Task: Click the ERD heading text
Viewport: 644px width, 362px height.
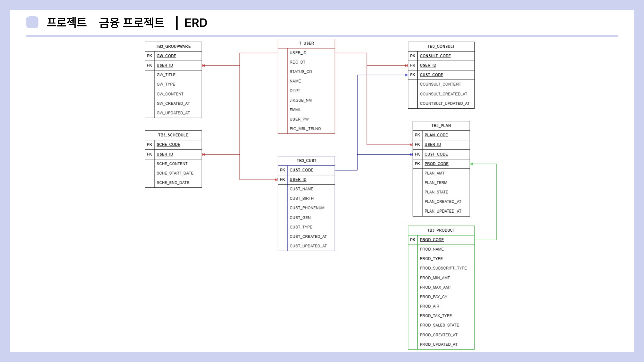Action: click(x=196, y=23)
